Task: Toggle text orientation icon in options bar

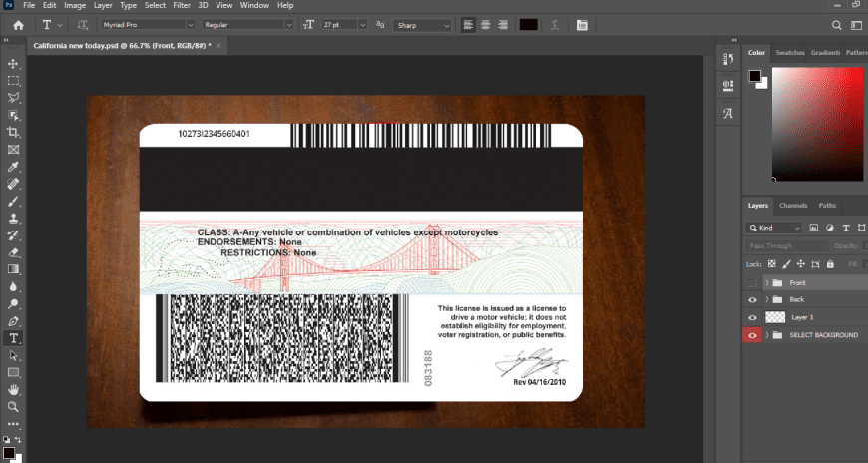Action: [83, 25]
